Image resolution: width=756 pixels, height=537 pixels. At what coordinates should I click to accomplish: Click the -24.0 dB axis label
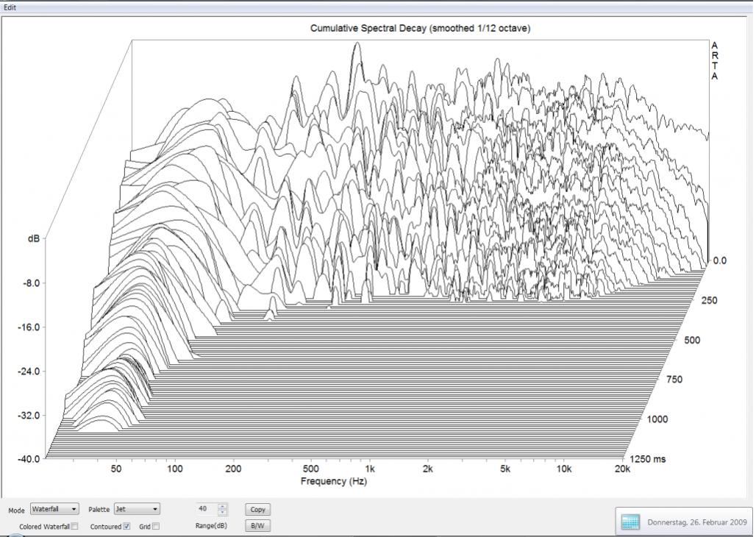click(29, 371)
